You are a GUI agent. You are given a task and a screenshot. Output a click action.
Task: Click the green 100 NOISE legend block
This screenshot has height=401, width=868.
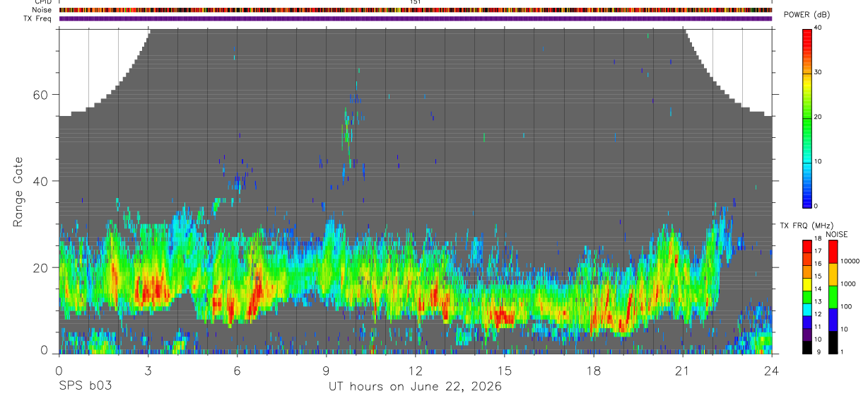point(833,297)
